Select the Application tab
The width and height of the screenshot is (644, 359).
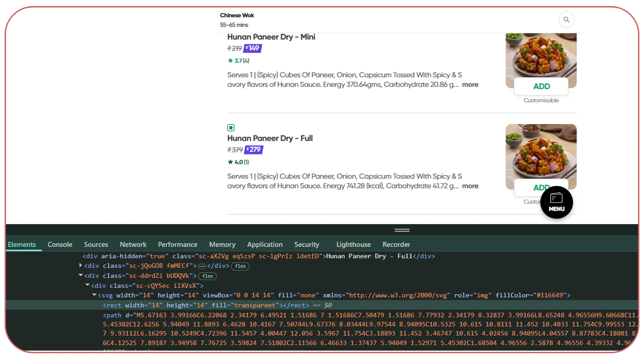(x=265, y=245)
